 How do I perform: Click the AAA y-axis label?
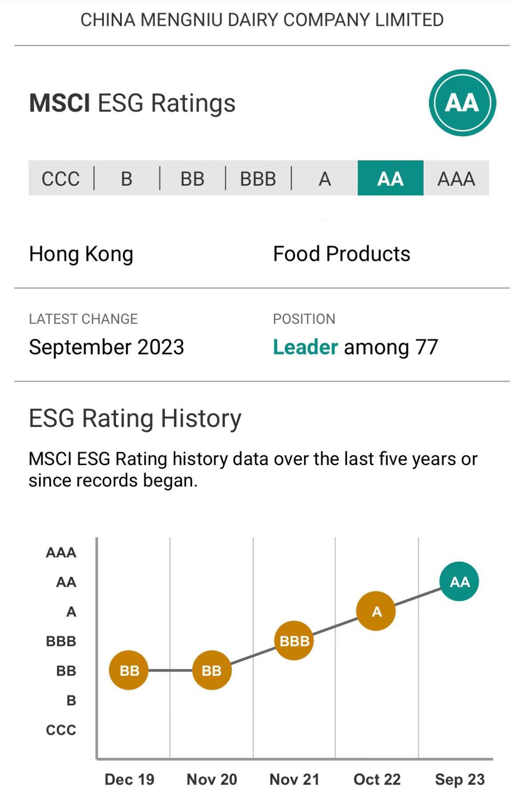point(61,552)
